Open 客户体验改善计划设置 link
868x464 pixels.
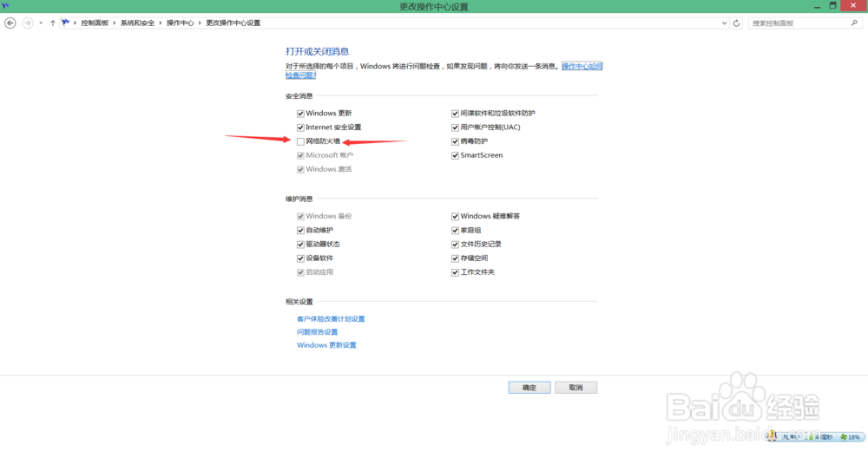(331, 319)
